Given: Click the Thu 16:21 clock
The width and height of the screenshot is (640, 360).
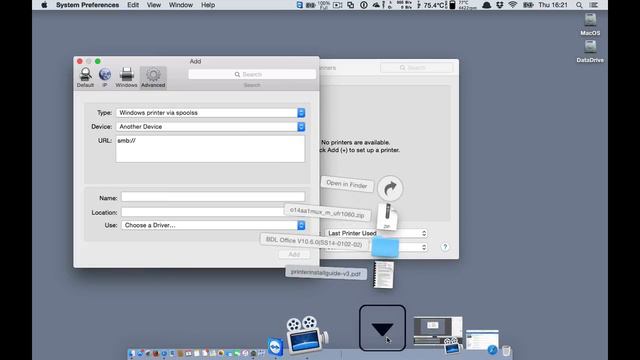Looking at the screenshot, I should click(x=553, y=5).
